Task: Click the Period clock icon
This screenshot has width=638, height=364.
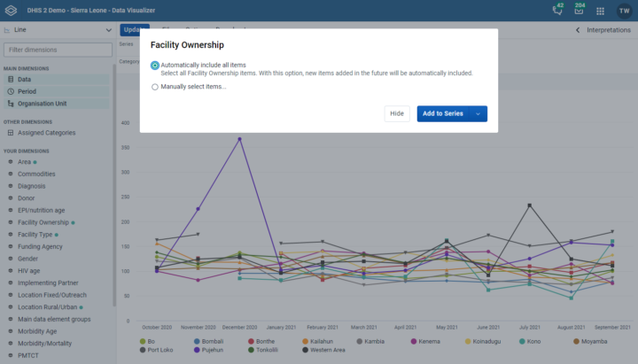Action: pos(11,91)
